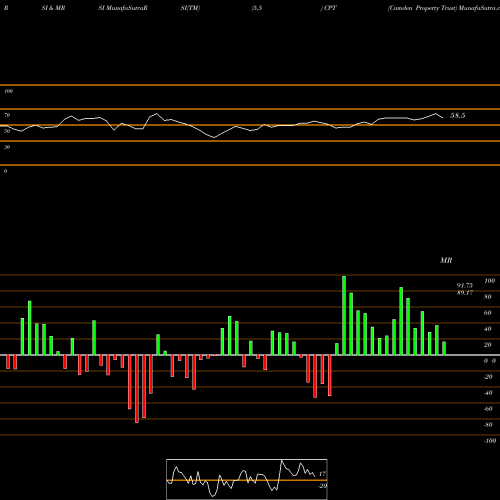The width and height of the screenshot is (500, 500).
Task: Click the RSI value 58.5 label
Action: click(457, 116)
